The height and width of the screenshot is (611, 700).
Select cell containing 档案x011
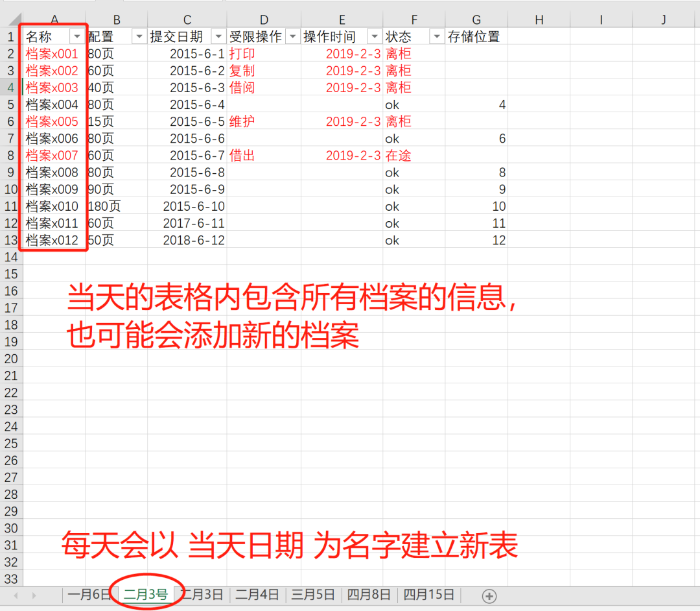pos(54,223)
